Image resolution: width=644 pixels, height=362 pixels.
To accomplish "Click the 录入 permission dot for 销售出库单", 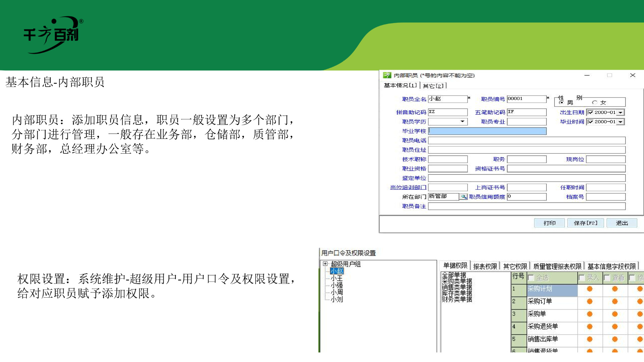I will click(590, 339).
